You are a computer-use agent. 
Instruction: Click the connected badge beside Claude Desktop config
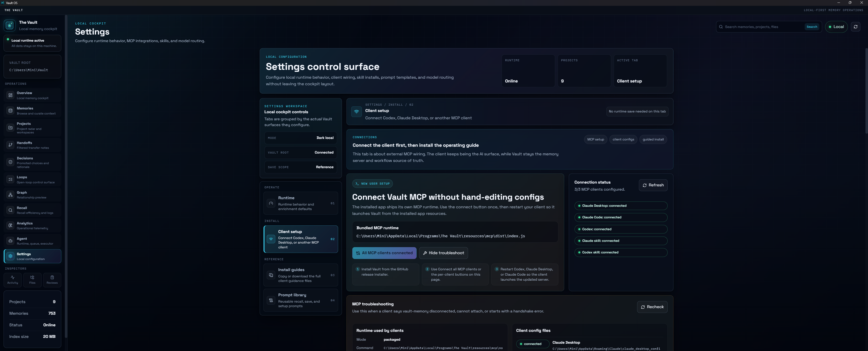coord(532,344)
